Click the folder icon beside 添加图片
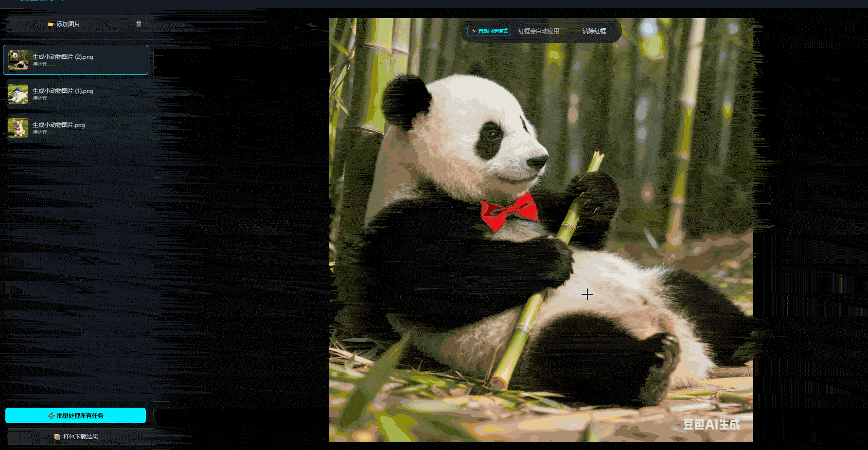This screenshot has height=450, width=868. (x=51, y=24)
